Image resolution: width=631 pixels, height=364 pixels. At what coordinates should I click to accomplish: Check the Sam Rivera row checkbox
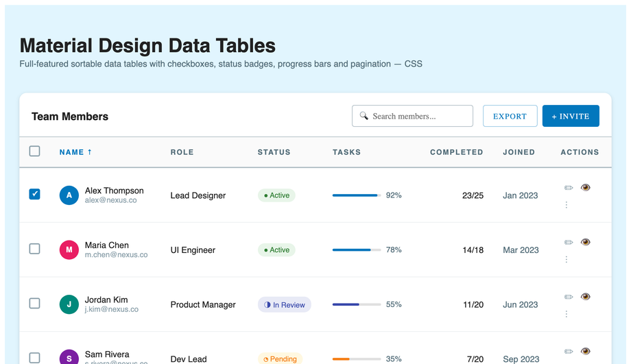(34, 358)
